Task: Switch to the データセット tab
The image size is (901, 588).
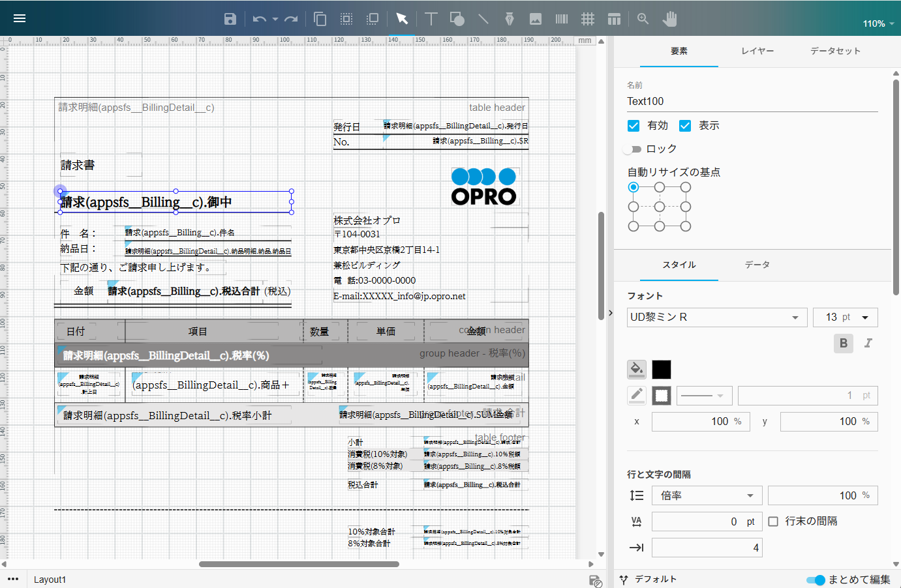Action: point(836,51)
